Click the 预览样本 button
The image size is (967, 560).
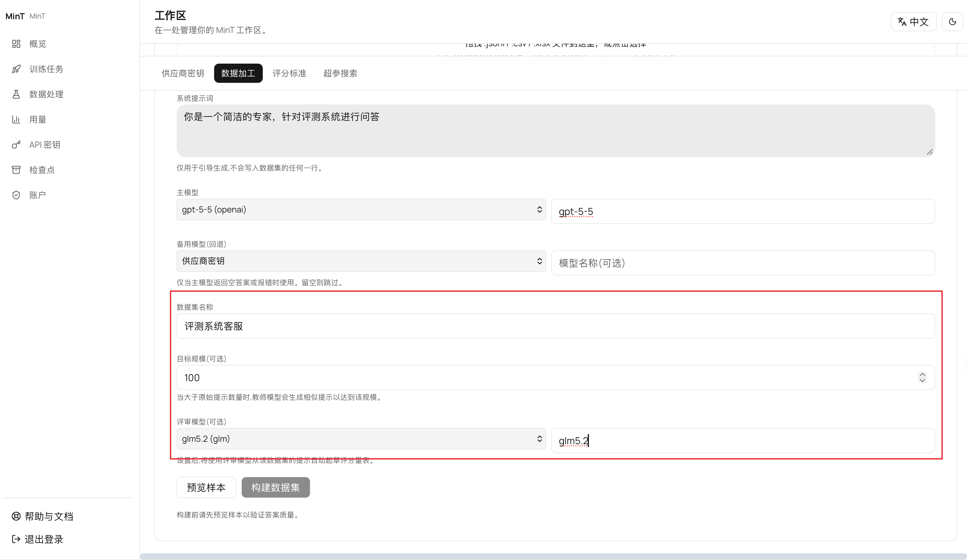(206, 487)
